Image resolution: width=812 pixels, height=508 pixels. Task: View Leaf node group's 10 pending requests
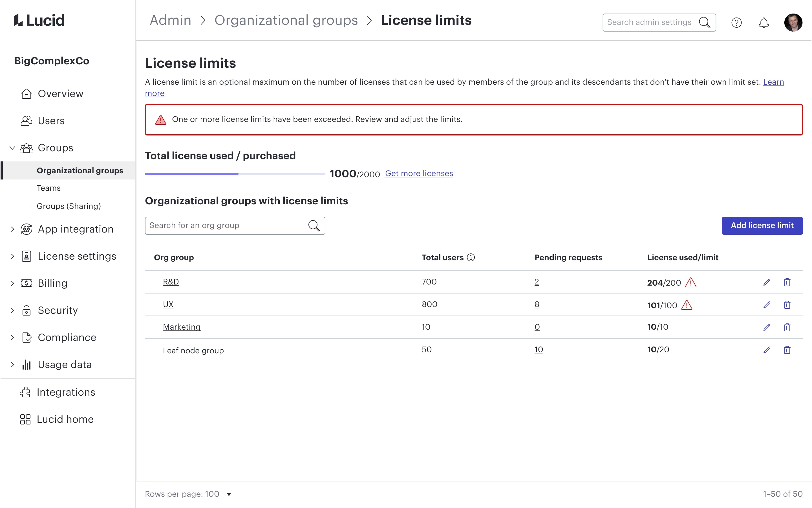pyautogui.click(x=539, y=350)
